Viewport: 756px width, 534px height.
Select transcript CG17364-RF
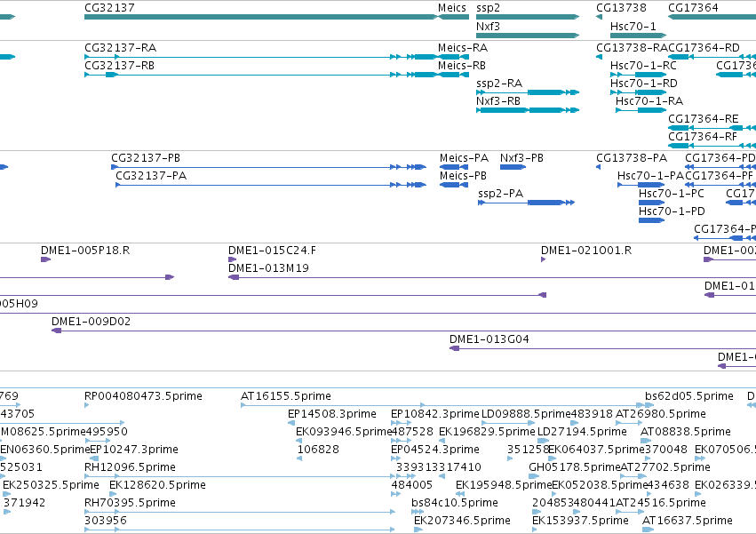click(x=712, y=146)
